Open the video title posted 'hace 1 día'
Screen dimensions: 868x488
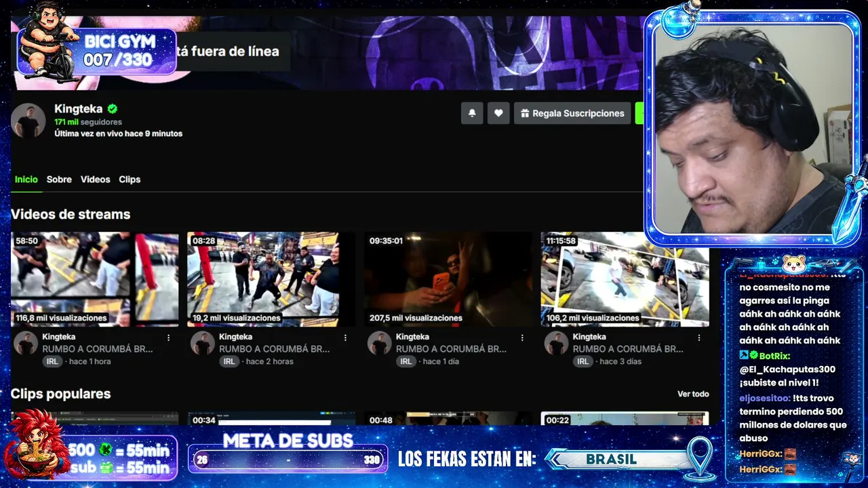(451, 349)
